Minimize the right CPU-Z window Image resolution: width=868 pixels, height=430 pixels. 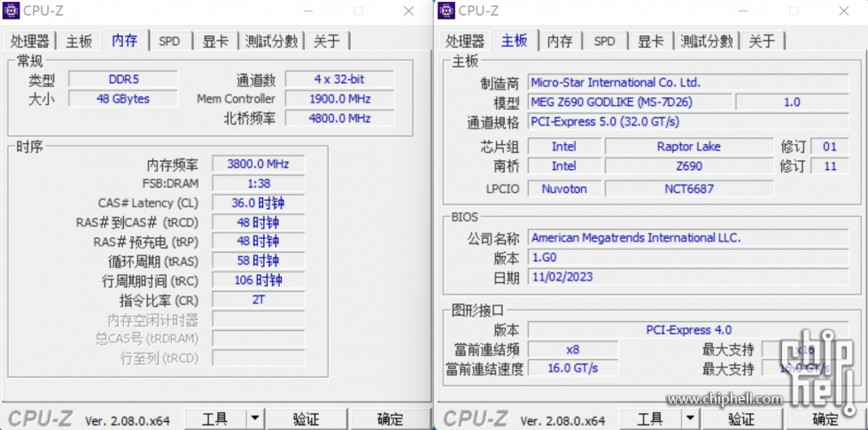pos(744,11)
